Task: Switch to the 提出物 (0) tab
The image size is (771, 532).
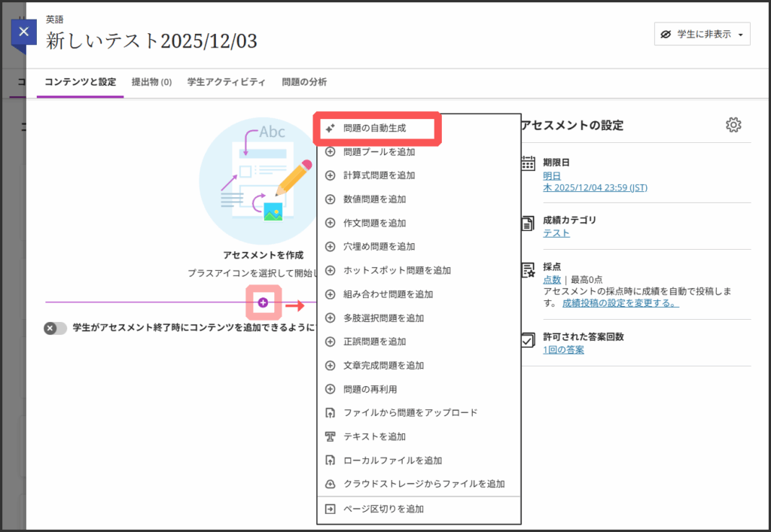Action: tap(151, 82)
